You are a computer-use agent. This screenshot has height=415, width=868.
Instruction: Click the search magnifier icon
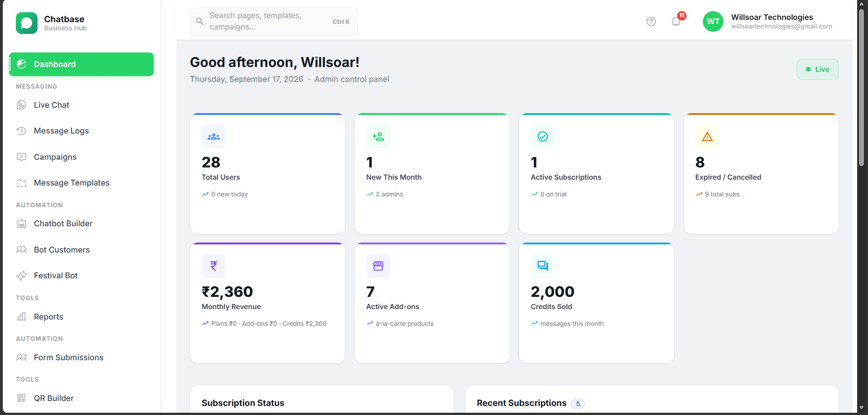click(199, 21)
